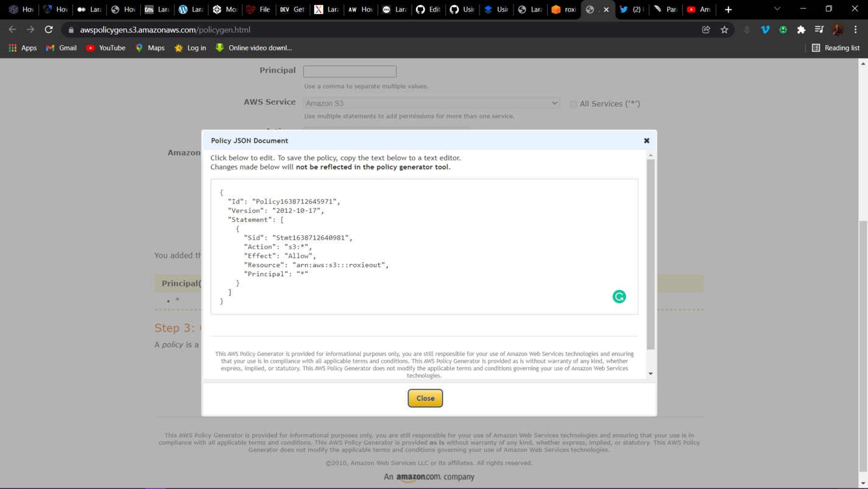Open the Gmail bookmark
Viewport: 868px width, 489px height.
62,48
